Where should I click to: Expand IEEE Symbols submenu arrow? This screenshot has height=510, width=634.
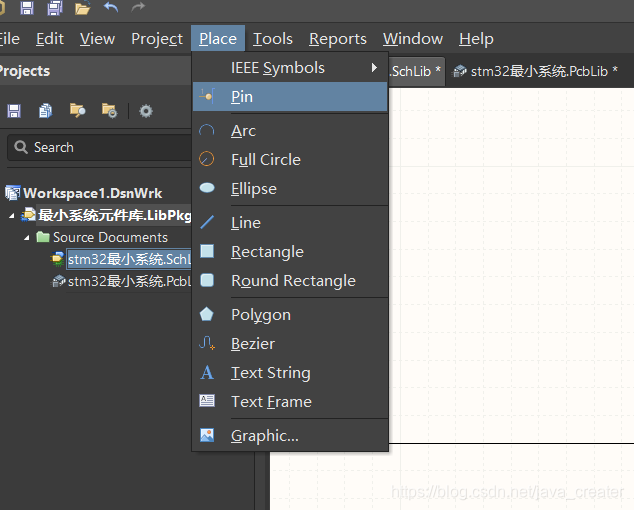[x=374, y=68]
